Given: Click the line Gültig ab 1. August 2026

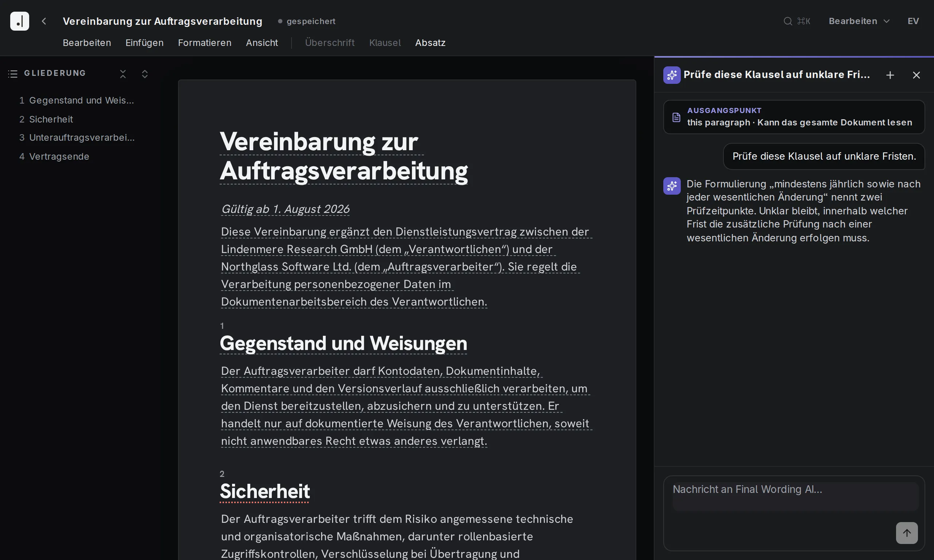Looking at the screenshot, I should pyautogui.click(x=285, y=209).
